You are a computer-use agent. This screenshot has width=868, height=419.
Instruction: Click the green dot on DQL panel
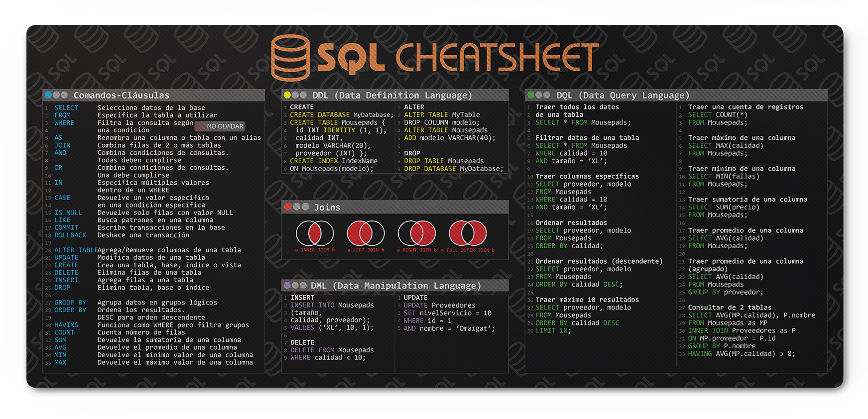(531, 95)
